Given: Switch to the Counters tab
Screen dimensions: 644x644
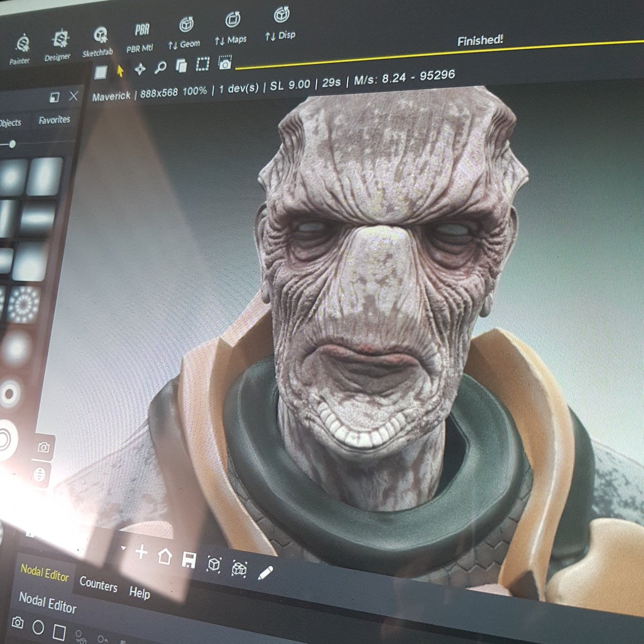Looking at the screenshot, I should coord(99,586).
